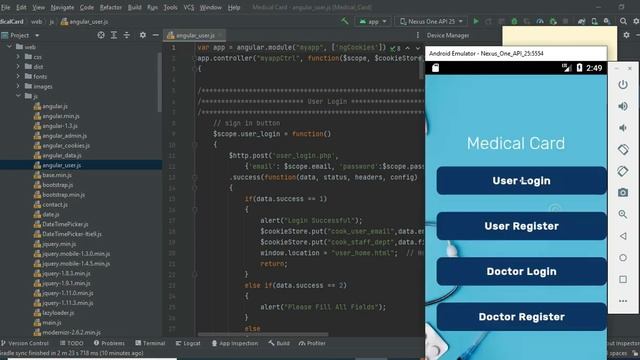Click Expand All icon in Project panel
The height and width of the screenshot is (360, 640).
click(114, 35)
